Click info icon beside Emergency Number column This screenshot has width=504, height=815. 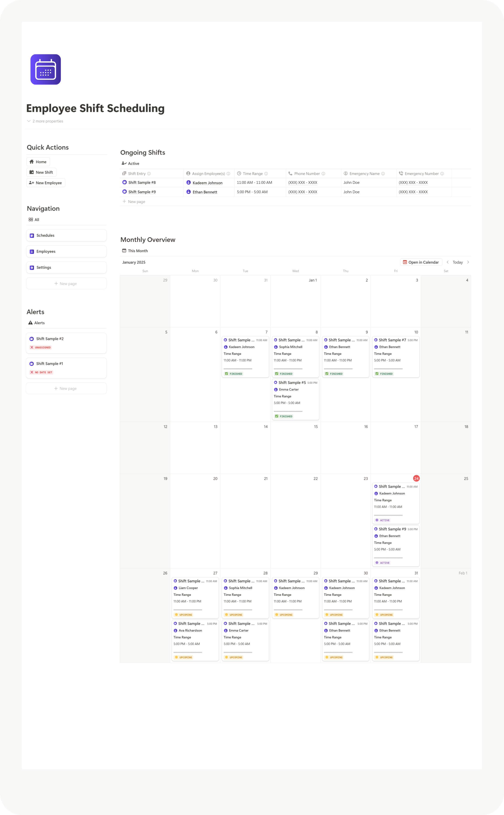pos(442,174)
